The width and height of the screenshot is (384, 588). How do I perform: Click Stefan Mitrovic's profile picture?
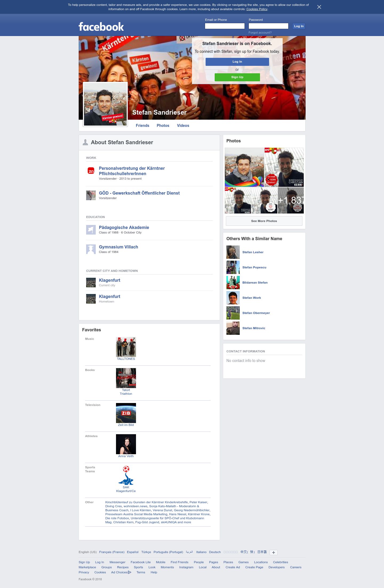click(x=233, y=328)
